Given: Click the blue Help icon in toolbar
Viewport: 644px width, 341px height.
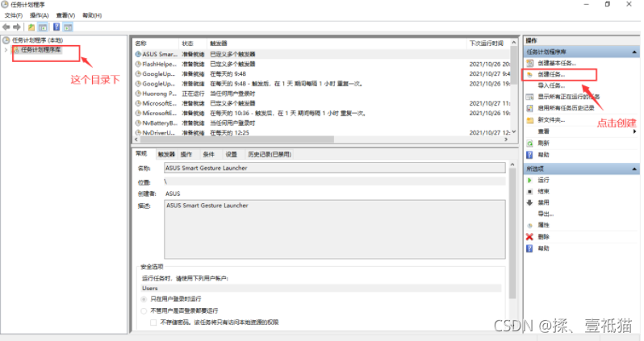Looking at the screenshot, I should pos(56,27).
